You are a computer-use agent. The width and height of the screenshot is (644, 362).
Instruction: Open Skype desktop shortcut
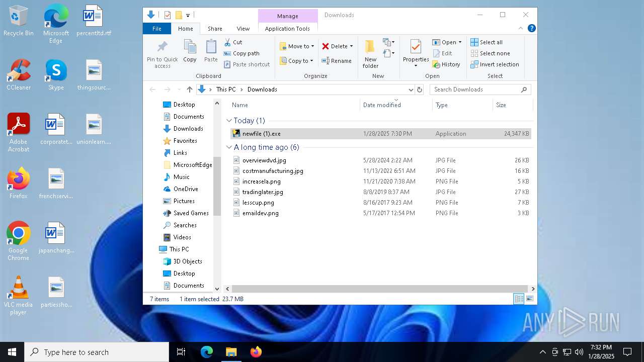click(x=56, y=74)
